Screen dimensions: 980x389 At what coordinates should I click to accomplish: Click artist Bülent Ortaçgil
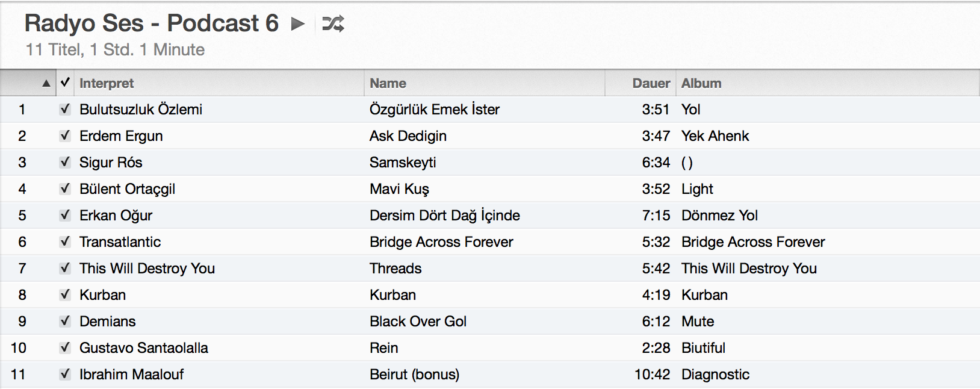coord(127,189)
